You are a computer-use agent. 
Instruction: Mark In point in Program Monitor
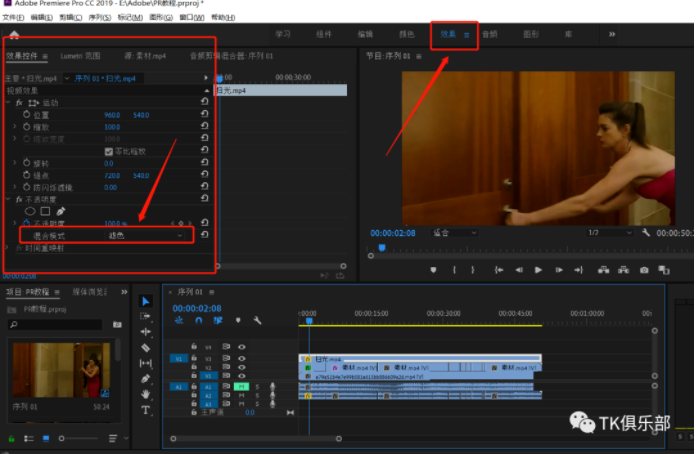click(454, 270)
